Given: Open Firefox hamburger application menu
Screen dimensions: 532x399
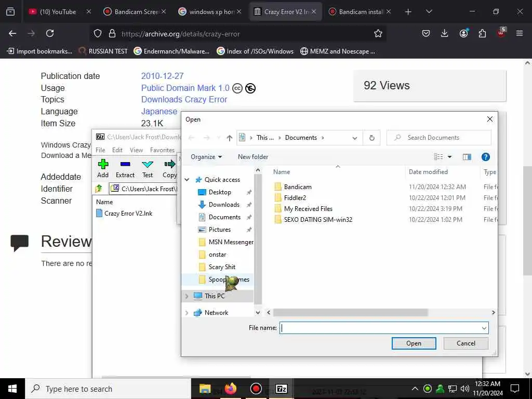Looking at the screenshot, I should (x=520, y=33).
